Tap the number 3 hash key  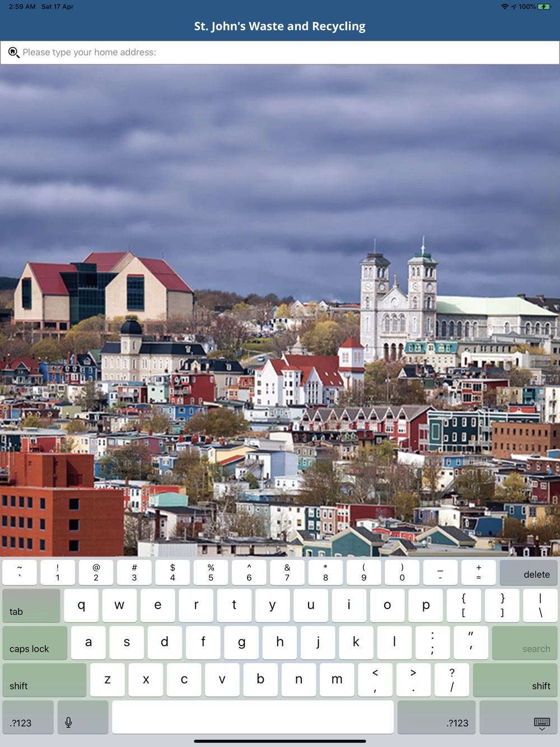[134, 572]
